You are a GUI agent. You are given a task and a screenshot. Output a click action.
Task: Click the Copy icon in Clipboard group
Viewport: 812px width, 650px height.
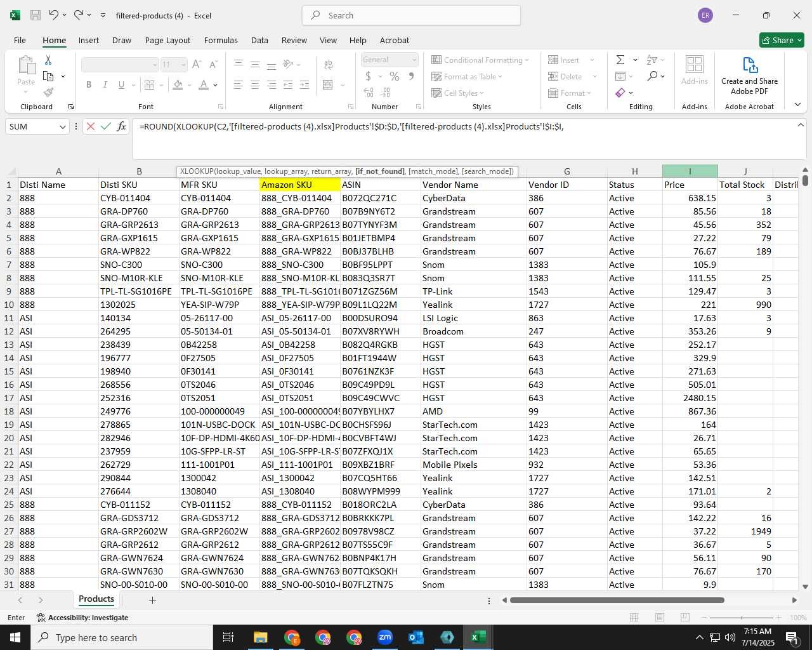48,76
